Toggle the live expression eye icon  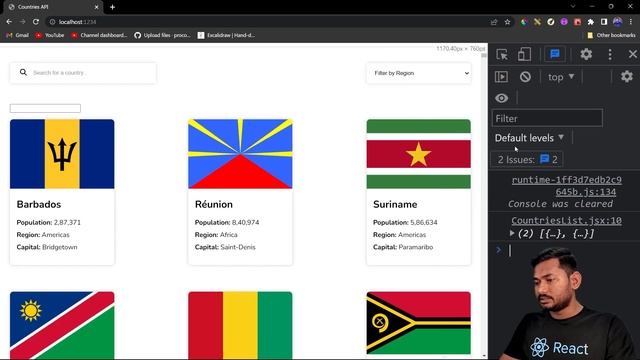coord(502,98)
